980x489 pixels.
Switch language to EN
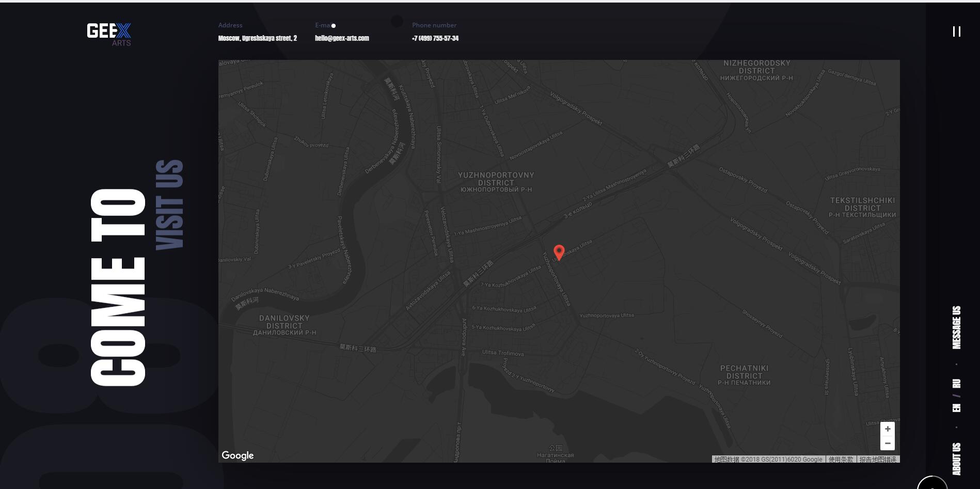click(957, 407)
